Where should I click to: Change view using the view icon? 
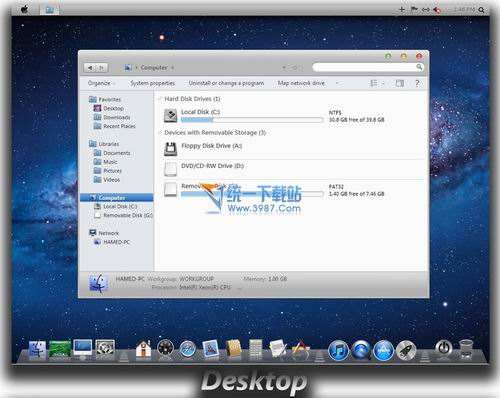[374, 83]
